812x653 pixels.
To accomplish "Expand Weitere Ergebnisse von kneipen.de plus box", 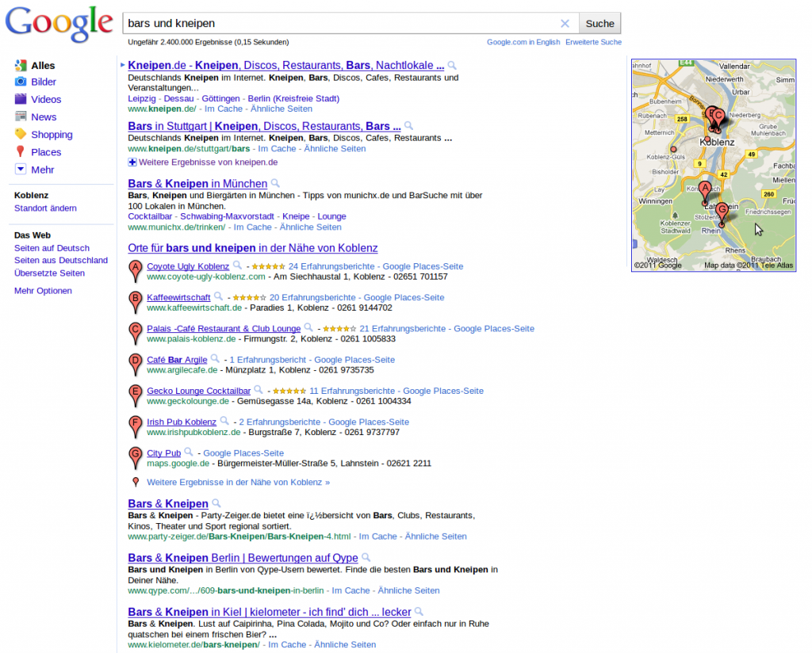I will (x=132, y=162).
